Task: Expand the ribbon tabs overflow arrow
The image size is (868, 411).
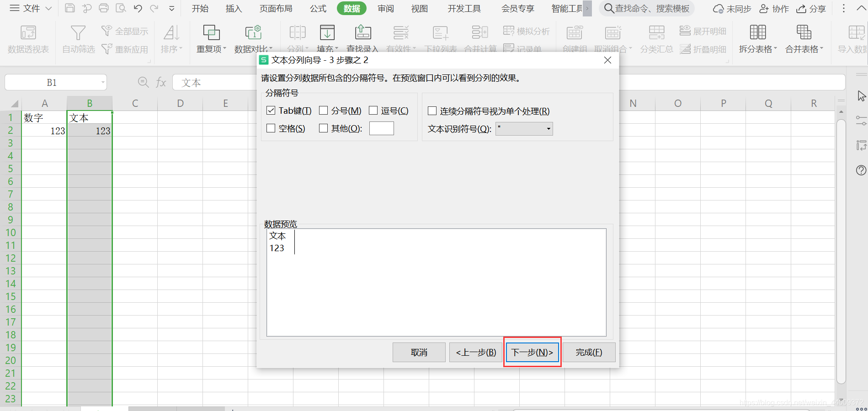Action: pos(587,8)
